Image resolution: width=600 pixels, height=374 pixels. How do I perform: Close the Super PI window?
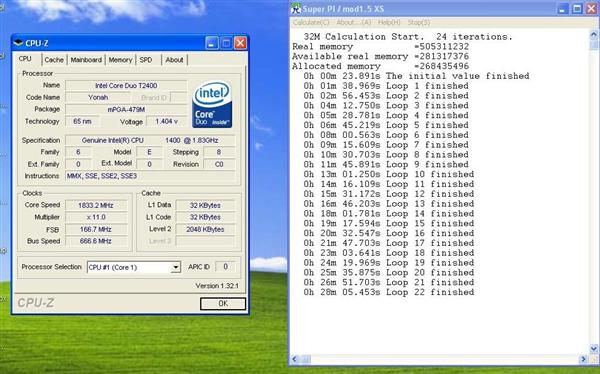coord(592,9)
